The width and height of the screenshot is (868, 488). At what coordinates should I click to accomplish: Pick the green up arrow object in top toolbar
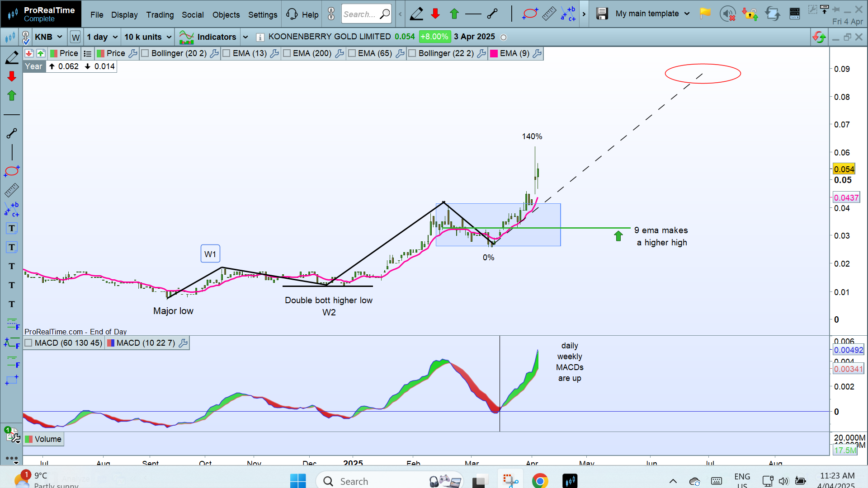coord(454,14)
